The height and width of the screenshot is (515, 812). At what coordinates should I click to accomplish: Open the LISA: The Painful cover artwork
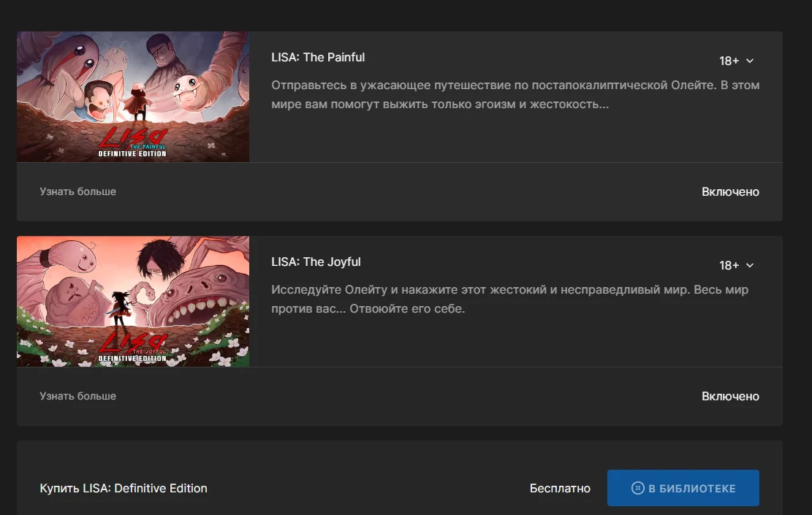coord(133,96)
